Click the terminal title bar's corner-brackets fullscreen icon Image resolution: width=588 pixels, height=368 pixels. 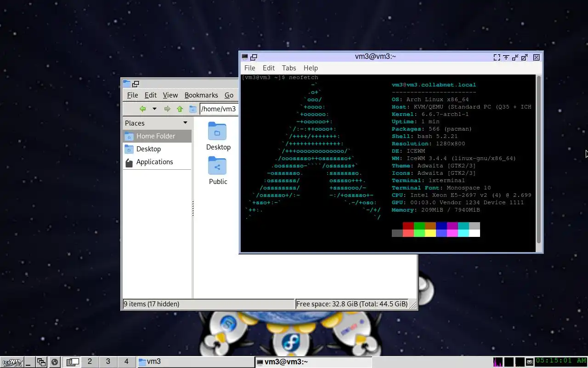pyautogui.click(x=497, y=57)
